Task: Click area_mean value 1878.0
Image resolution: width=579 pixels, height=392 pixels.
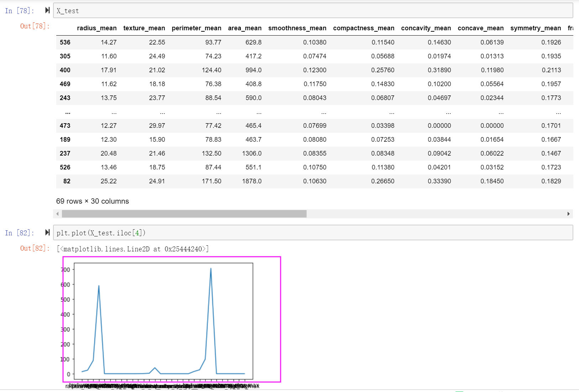Action: click(x=252, y=181)
